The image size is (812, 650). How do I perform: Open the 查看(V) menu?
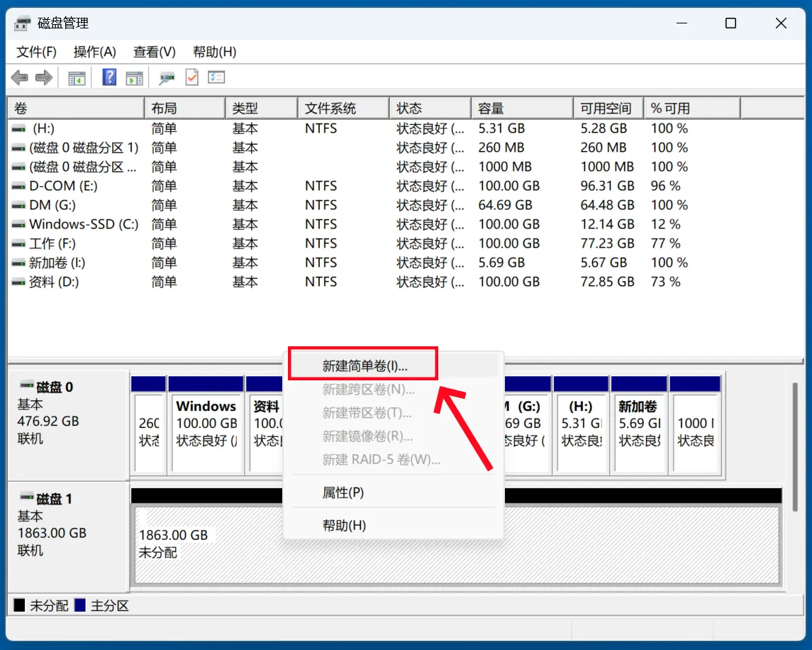pyautogui.click(x=155, y=52)
